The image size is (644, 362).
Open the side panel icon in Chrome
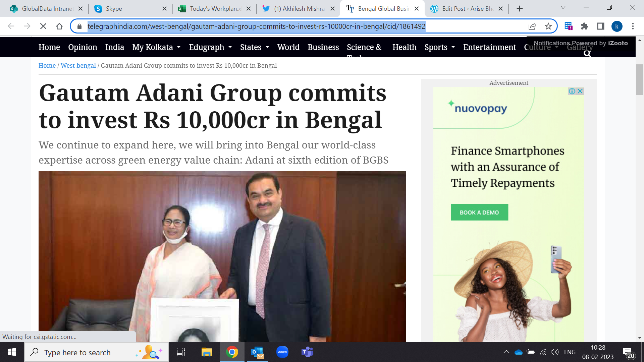click(x=601, y=26)
